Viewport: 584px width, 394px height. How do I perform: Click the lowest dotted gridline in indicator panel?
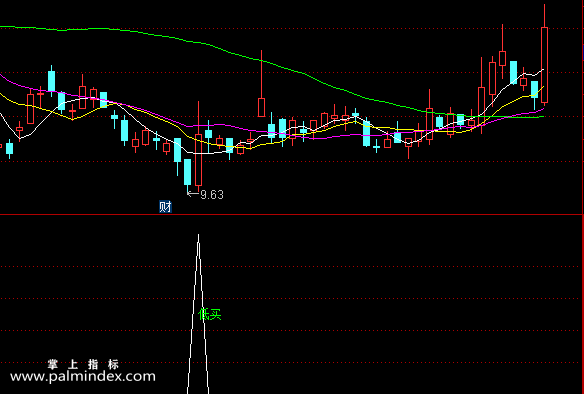(291, 362)
